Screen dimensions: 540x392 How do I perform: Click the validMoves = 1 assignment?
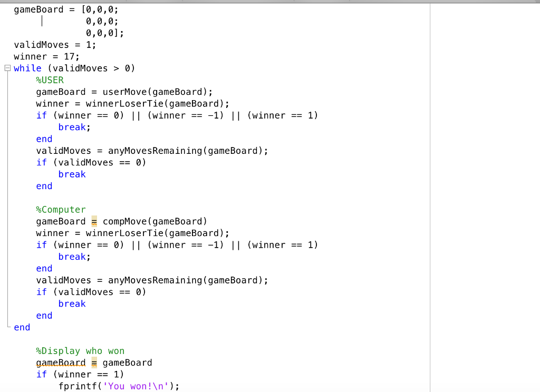tap(54, 44)
